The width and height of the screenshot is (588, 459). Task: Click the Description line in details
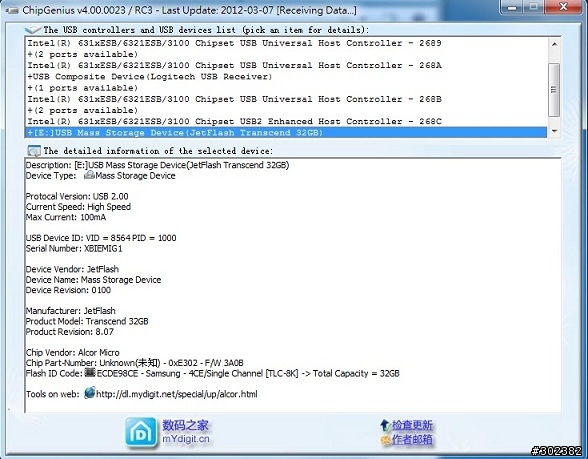[158, 165]
